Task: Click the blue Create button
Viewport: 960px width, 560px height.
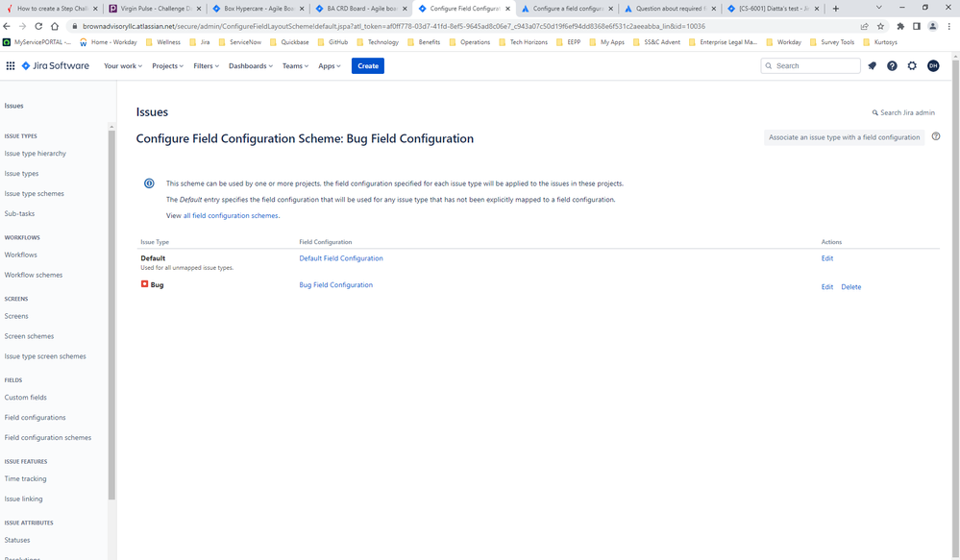Action: pos(367,65)
